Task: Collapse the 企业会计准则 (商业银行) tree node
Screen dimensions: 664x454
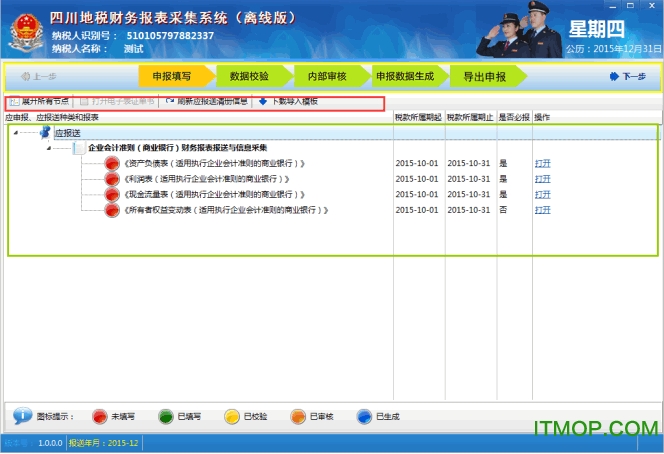Action: (x=46, y=148)
